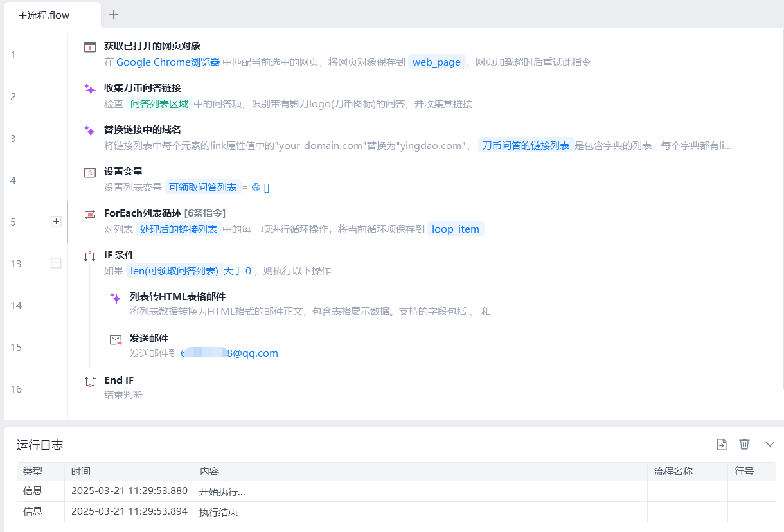This screenshot has width=784, height=532.
Task: Click the Google Chrome浏览器 link in step 1
Action: click(x=168, y=62)
